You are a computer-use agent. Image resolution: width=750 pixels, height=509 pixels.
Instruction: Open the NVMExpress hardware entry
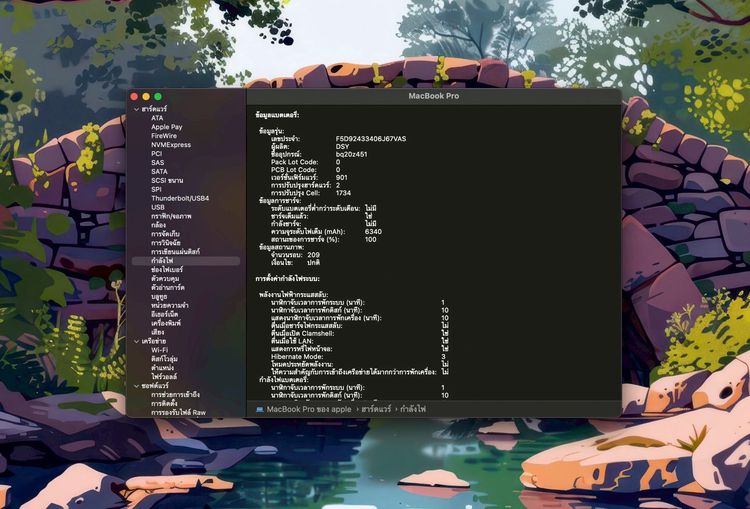click(x=171, y=144)
